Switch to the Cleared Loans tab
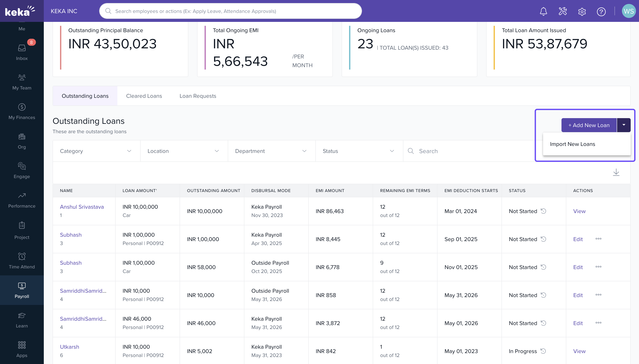 click(144, 96)
